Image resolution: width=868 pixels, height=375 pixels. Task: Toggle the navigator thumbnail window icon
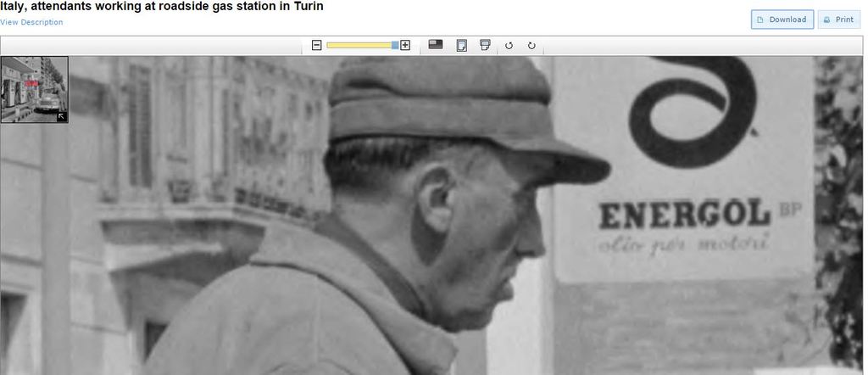tap(436, 45)
